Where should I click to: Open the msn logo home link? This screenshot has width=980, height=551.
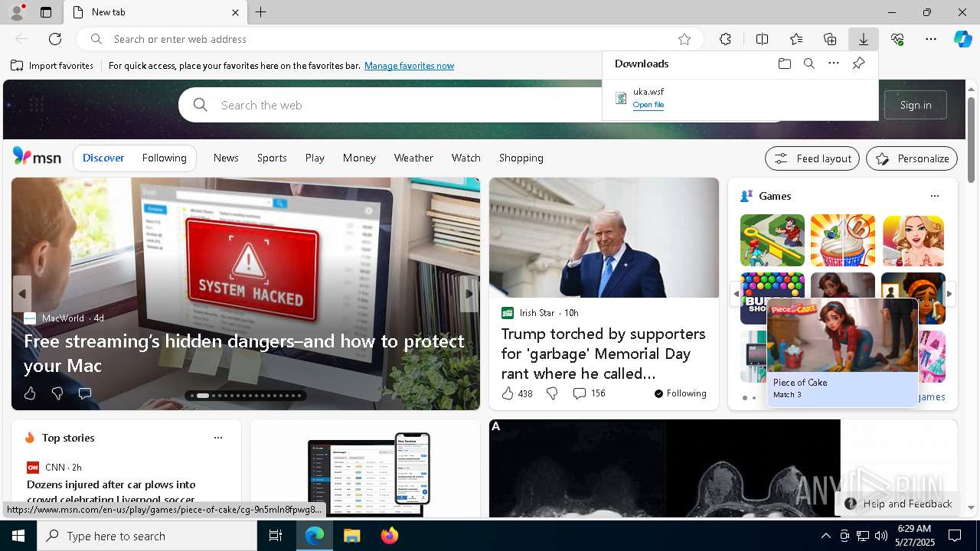tap(37, 157)
